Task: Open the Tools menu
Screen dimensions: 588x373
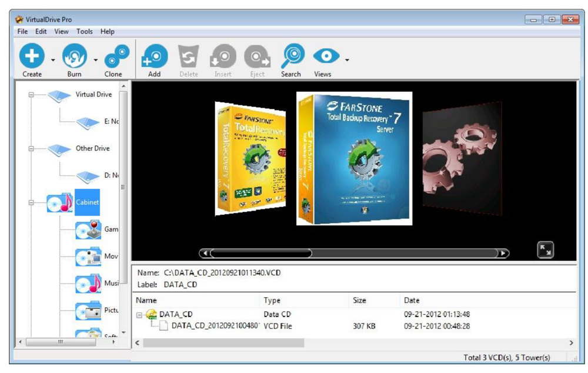Action: coord(84,32)
